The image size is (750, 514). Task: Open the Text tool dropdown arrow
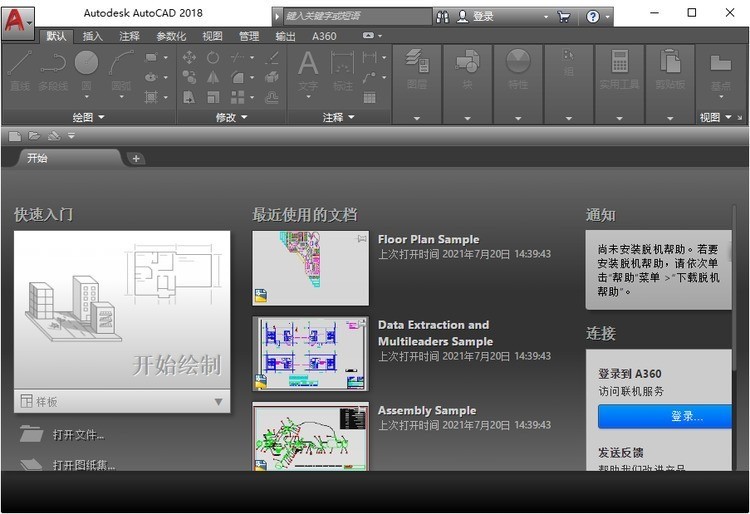(308, 97)
